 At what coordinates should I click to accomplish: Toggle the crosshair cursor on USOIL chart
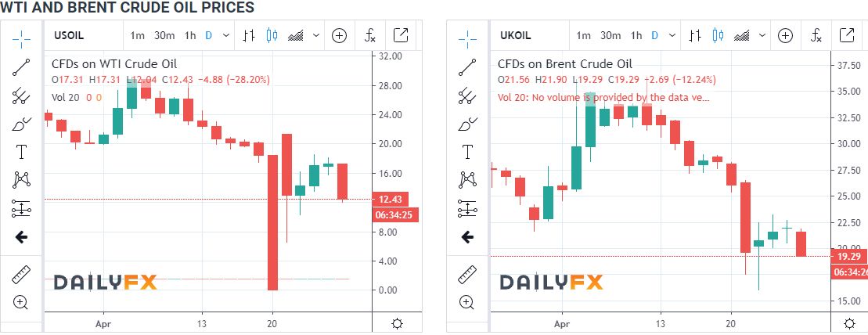click(x=21, y=36)
